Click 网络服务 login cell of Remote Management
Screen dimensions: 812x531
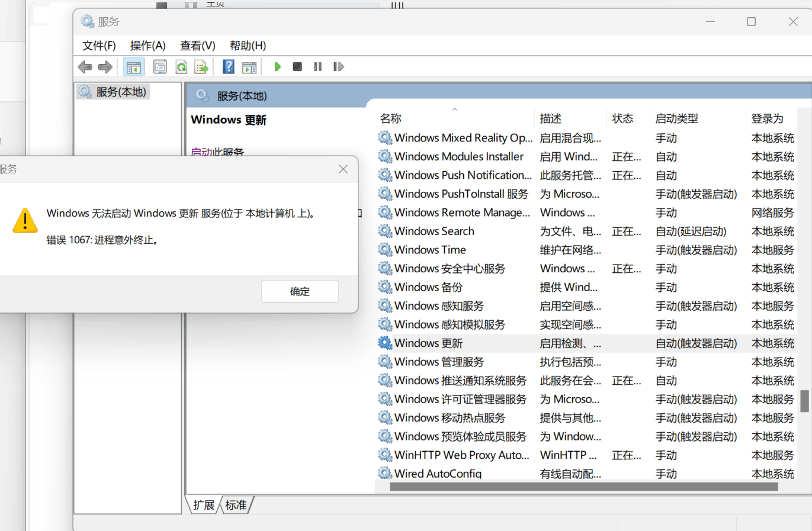(x=773, y=213)
